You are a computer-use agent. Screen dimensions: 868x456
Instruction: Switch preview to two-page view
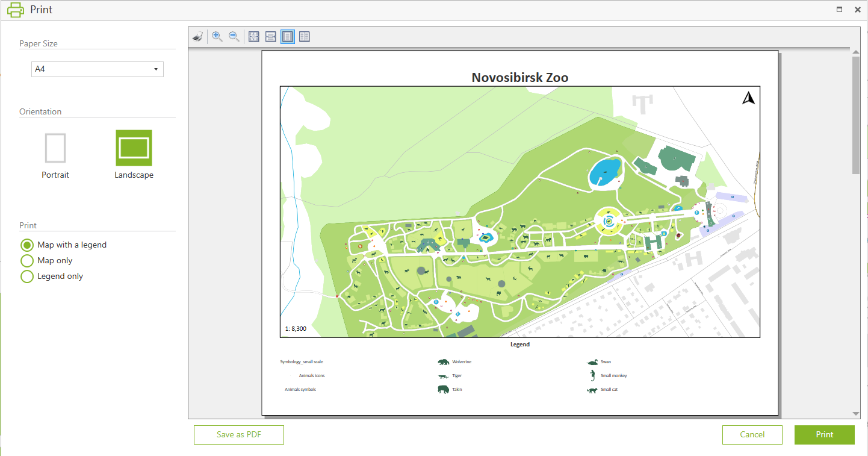(x=305, y=37)
